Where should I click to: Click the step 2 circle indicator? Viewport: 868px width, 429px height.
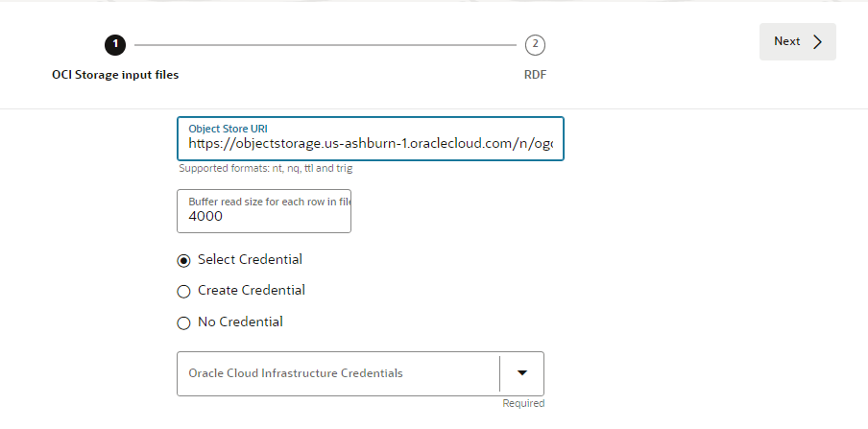pos(535,44)
